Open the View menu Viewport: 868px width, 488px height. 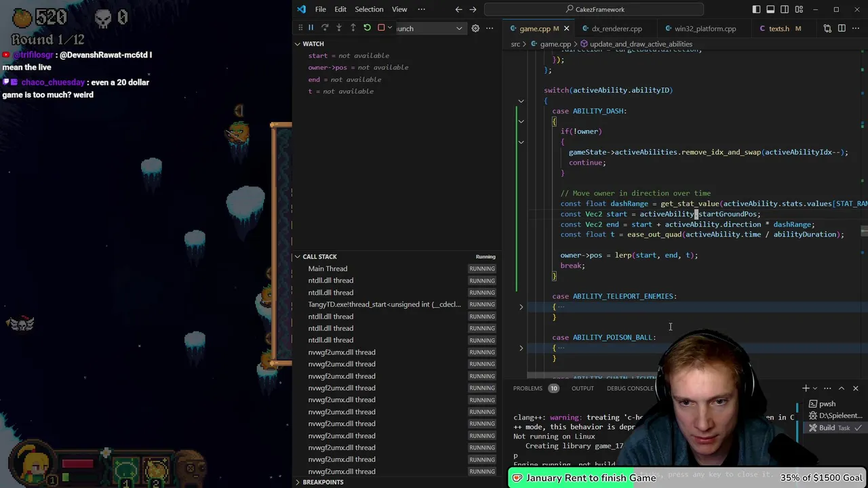[x=399, y=9]
